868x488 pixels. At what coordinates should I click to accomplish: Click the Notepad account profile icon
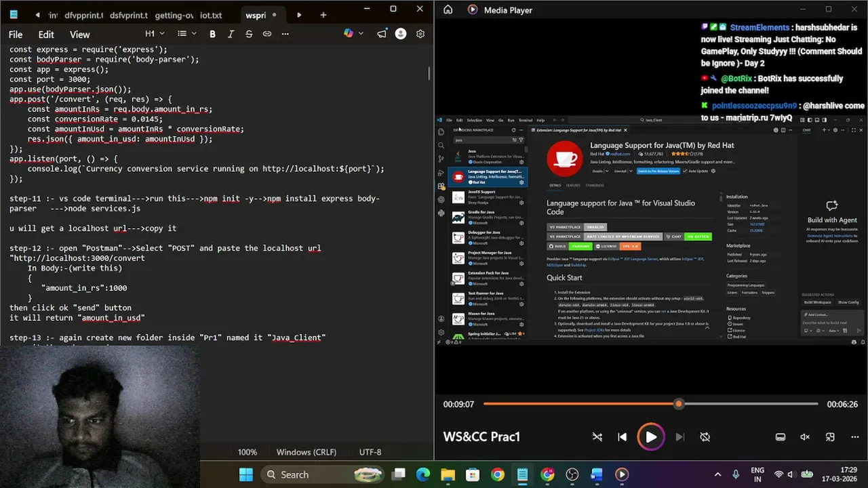tap(401, 34)
